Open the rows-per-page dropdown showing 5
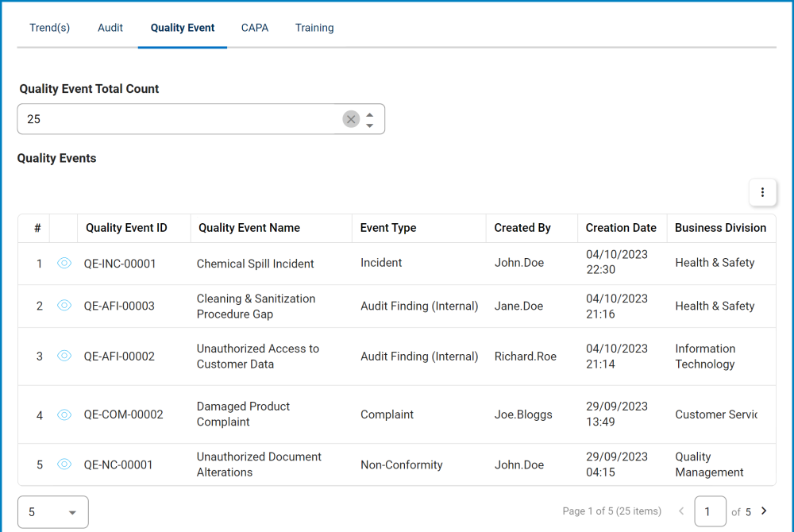794x532 pixels. click(x=52, y=511)
